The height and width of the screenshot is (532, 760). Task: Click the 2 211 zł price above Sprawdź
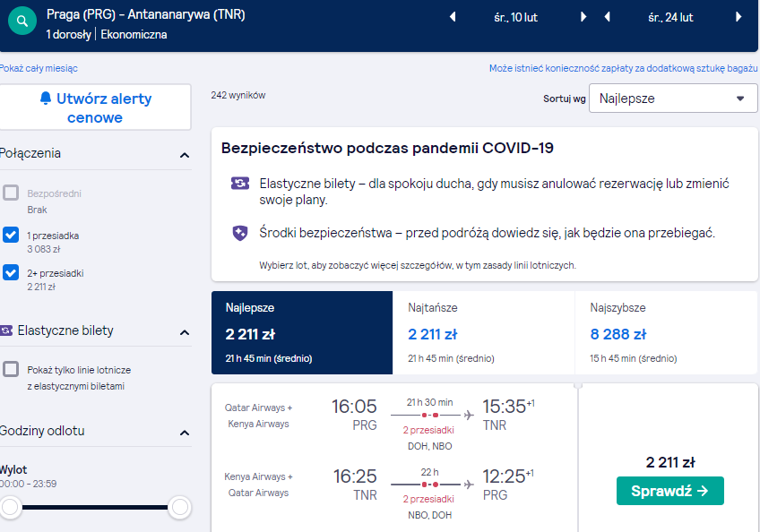tap(670, 462)
